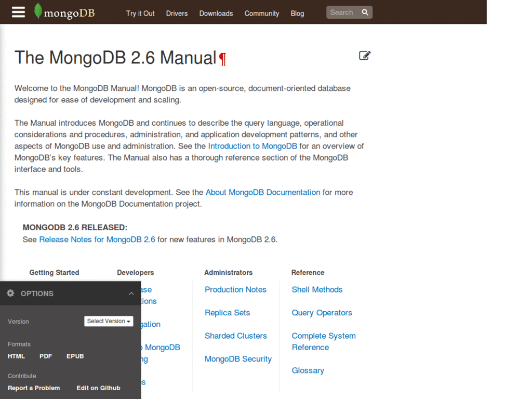Open Release Notes for MongoDB 2.6

click(97, 240)
